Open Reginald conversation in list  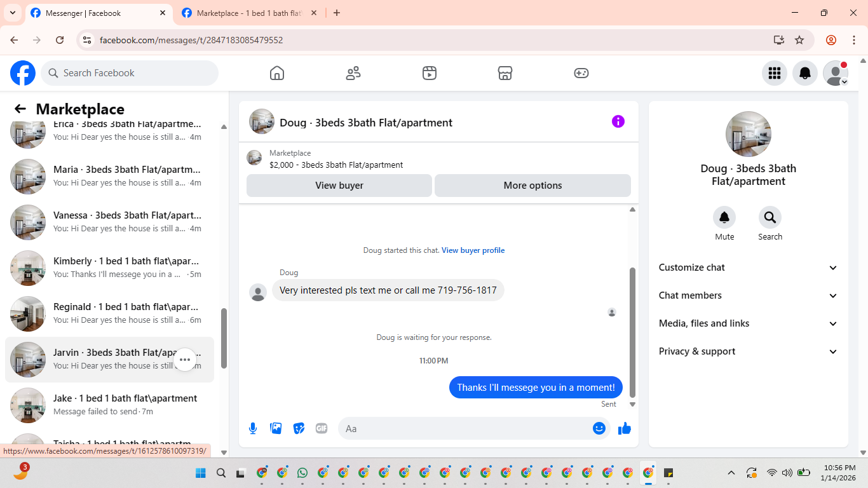(109, 314)
